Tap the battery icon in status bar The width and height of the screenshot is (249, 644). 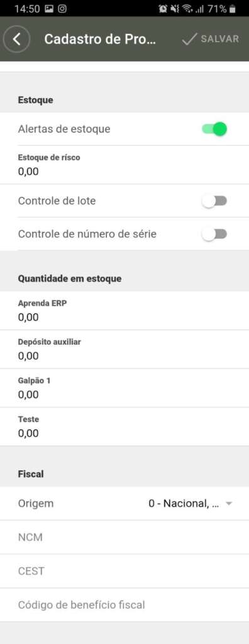233,9
